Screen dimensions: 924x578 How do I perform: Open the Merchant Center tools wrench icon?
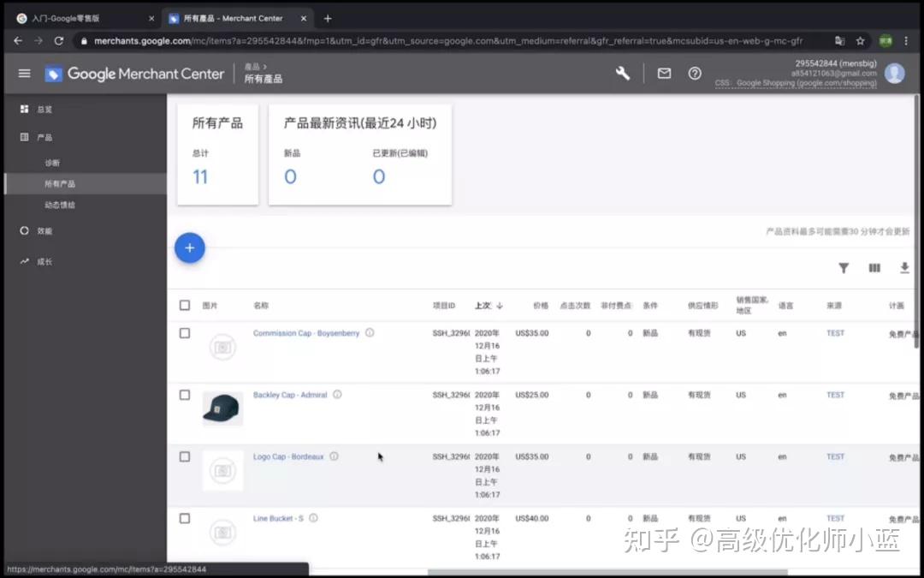(622, 74)
